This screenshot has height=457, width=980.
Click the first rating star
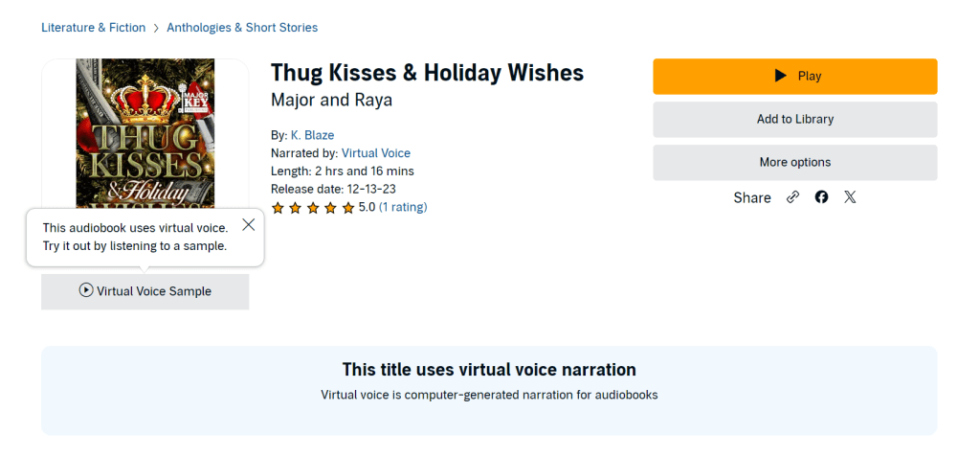(x=278, y=208)
